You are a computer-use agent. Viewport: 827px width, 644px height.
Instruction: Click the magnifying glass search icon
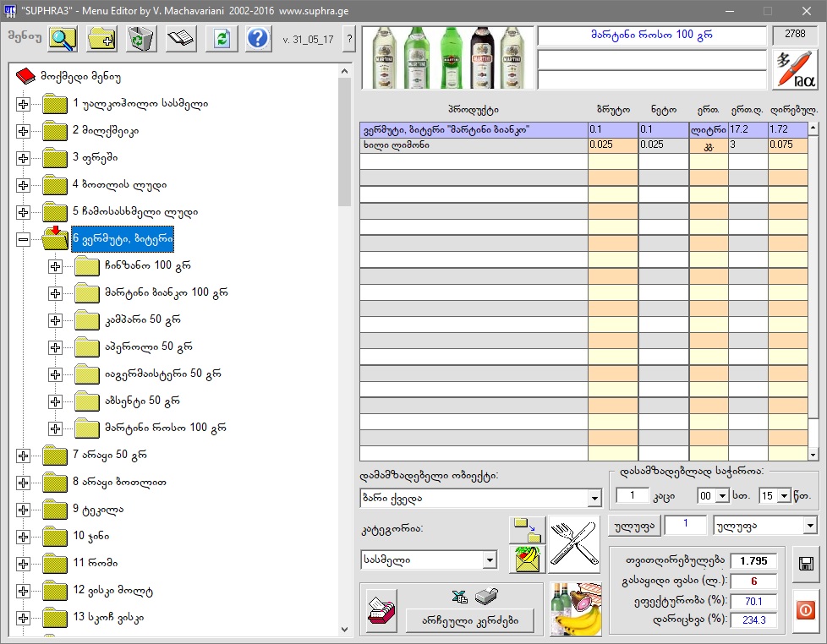(63, 39)
